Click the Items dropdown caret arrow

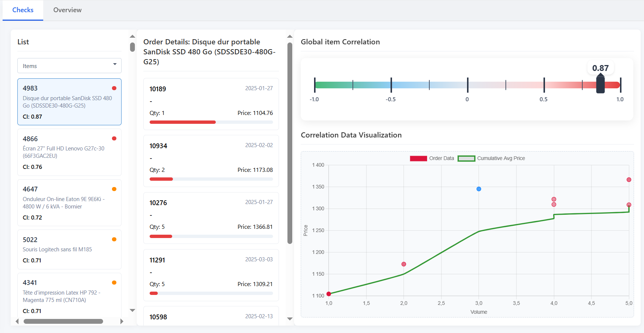115,64
